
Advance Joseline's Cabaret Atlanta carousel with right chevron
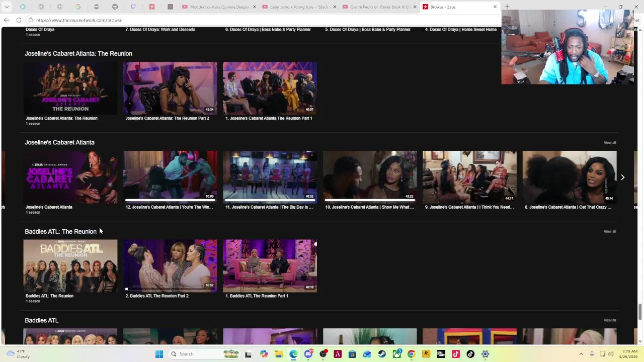pyautogui.click(x=622, y=177)
